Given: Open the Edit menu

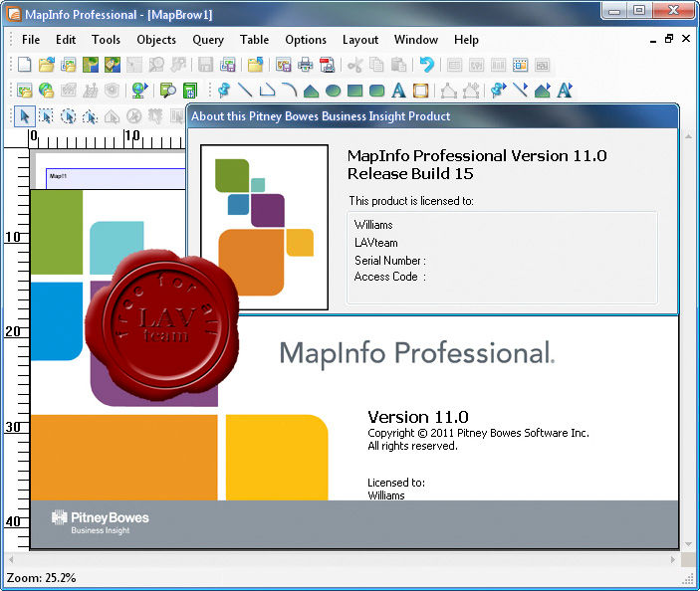Looking at the screenshot, I should pos(66,40).
